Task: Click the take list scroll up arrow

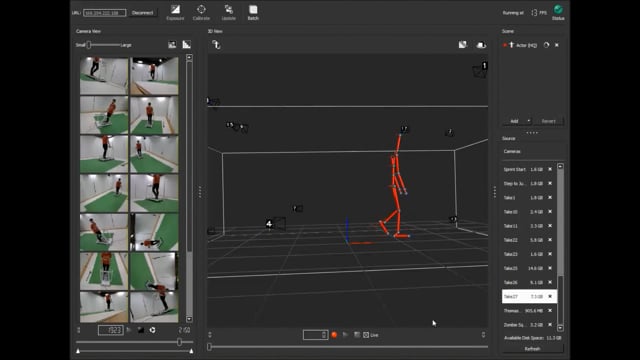Action: coord(560,167)
